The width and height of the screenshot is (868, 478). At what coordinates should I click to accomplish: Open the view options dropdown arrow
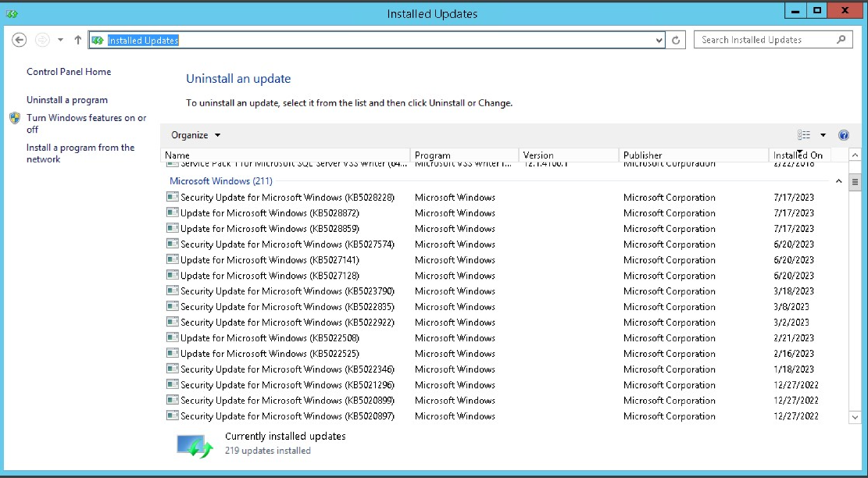[x=823, y=135]
